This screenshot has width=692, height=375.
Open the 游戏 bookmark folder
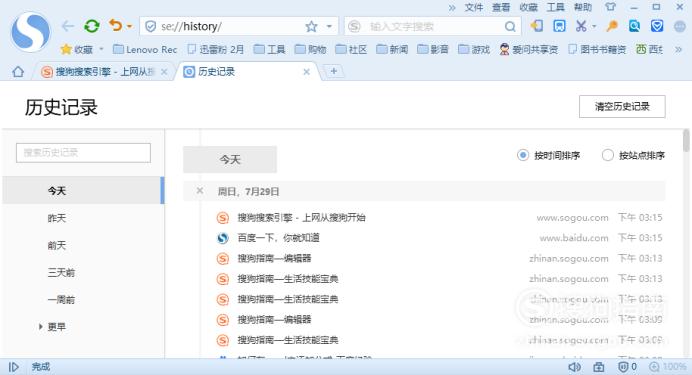tap(474, 49)
